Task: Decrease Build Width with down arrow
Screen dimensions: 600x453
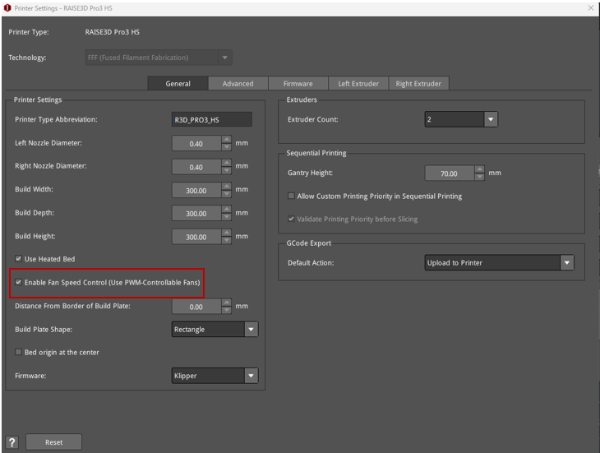Action: pyautogui.click(x=227, y=194)
